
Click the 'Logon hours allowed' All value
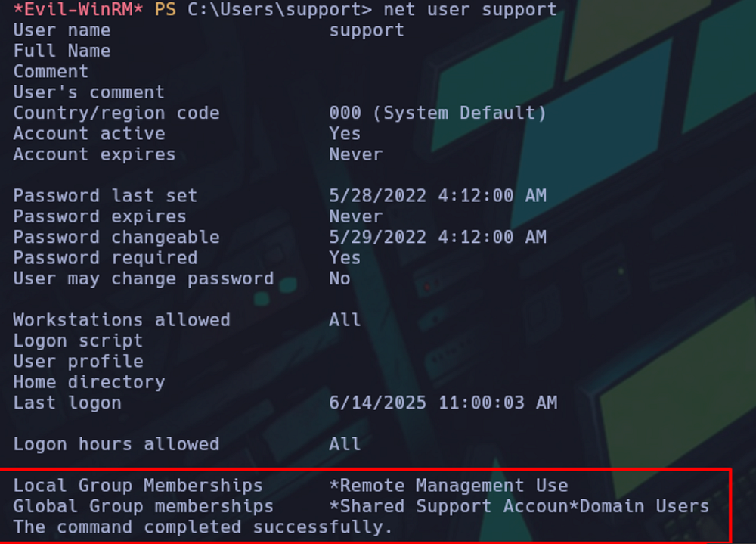point(345,444)
